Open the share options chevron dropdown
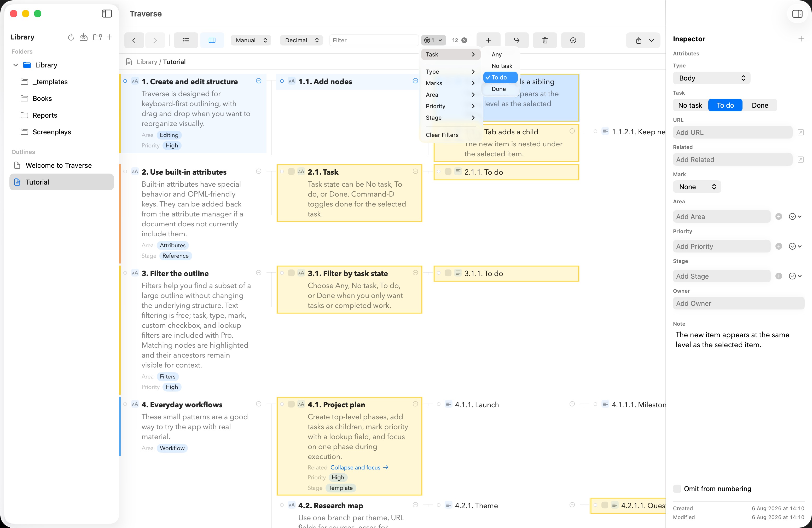This screenshot has width=812, height=528. click(x=651, y=40)
